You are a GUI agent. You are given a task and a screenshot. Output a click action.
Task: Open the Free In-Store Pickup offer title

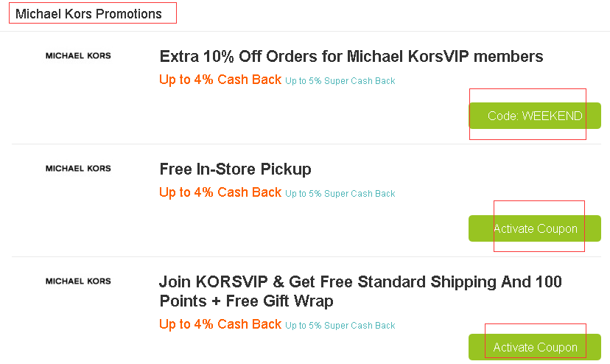(x=235, y=169)
